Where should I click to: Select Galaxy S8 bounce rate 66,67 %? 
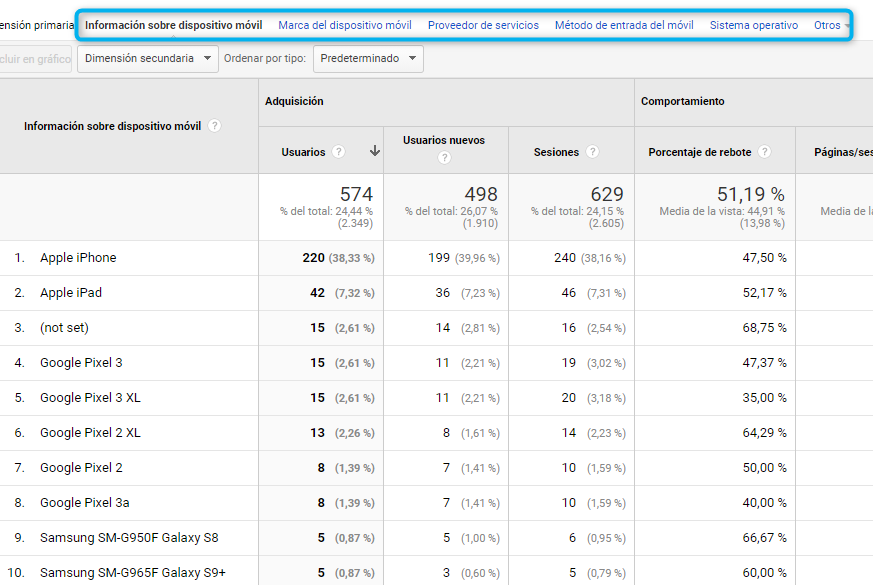pyautogui.click(x=764, y=538)
